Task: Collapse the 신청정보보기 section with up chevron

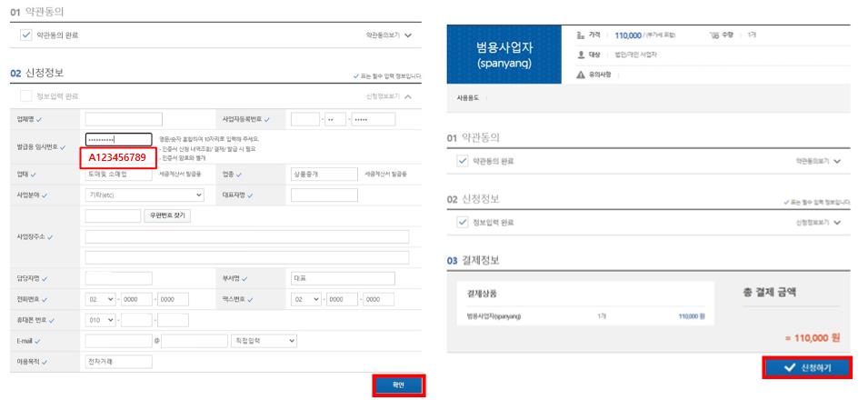Action: 407,96
